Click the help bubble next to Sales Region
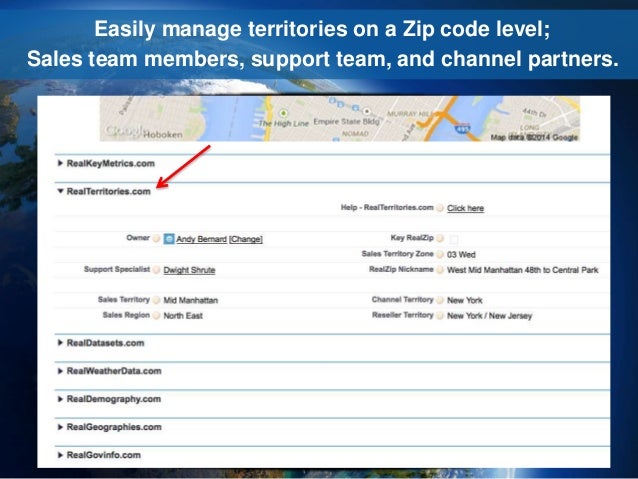Screen dimensions: 638x479 point(157,316)
